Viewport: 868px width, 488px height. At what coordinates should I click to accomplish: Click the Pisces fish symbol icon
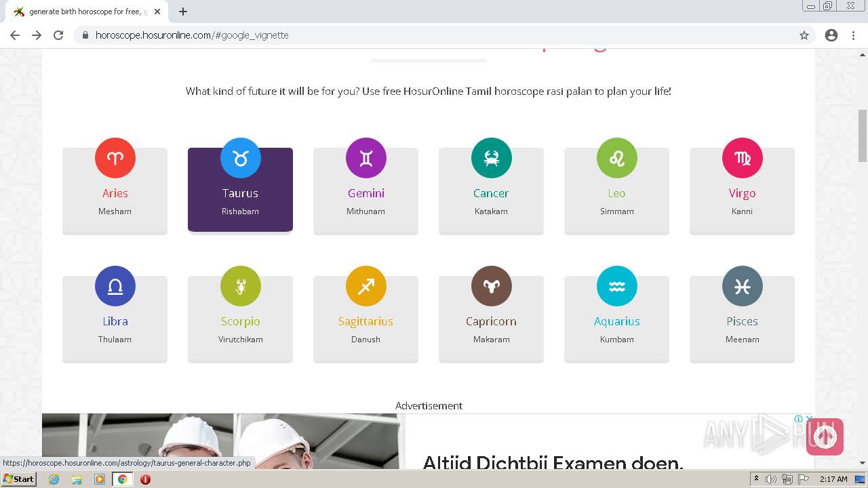743,286
